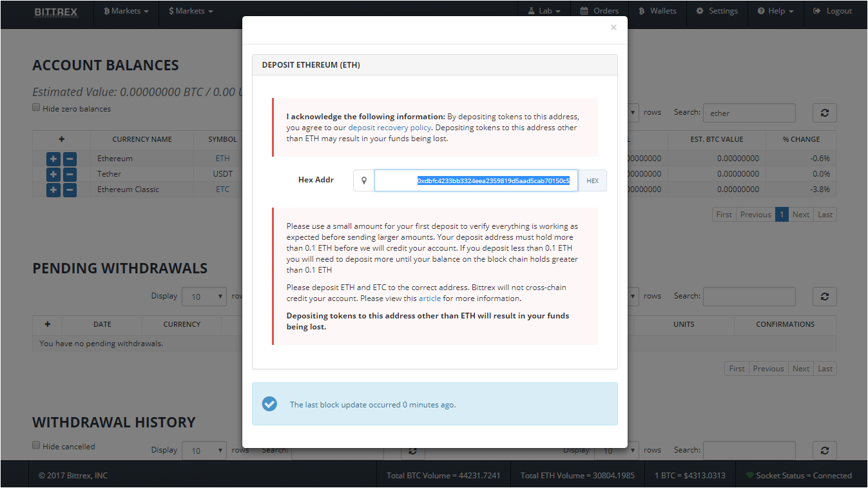
Task: Sort pending deposits by Confirmations column
Action: click(785, 324)
